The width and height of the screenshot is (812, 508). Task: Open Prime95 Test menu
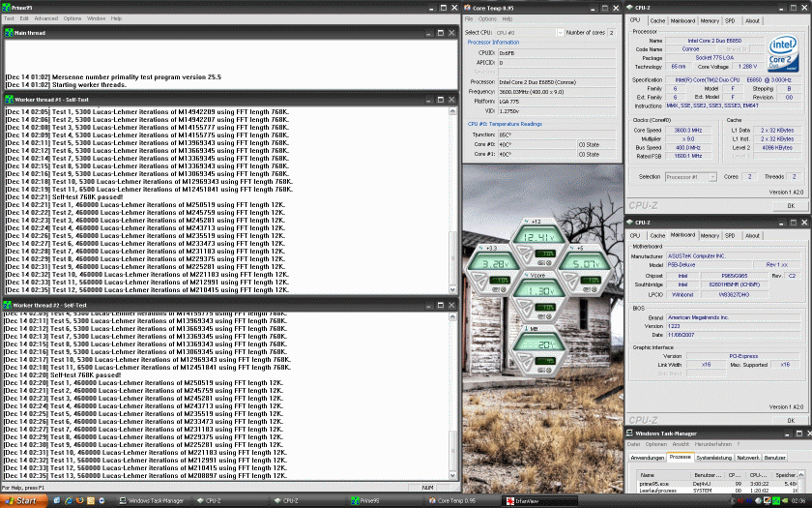pos(10,18)
